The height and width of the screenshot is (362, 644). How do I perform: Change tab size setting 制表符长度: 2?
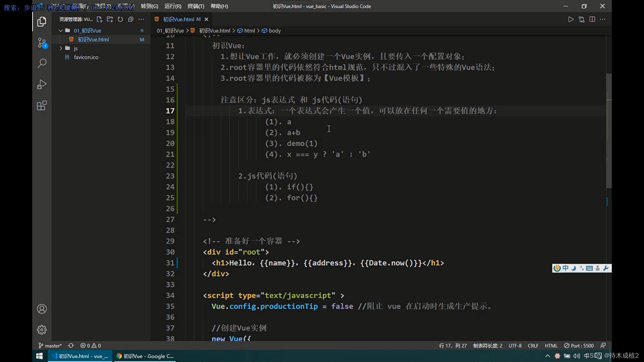pos(488,346)
